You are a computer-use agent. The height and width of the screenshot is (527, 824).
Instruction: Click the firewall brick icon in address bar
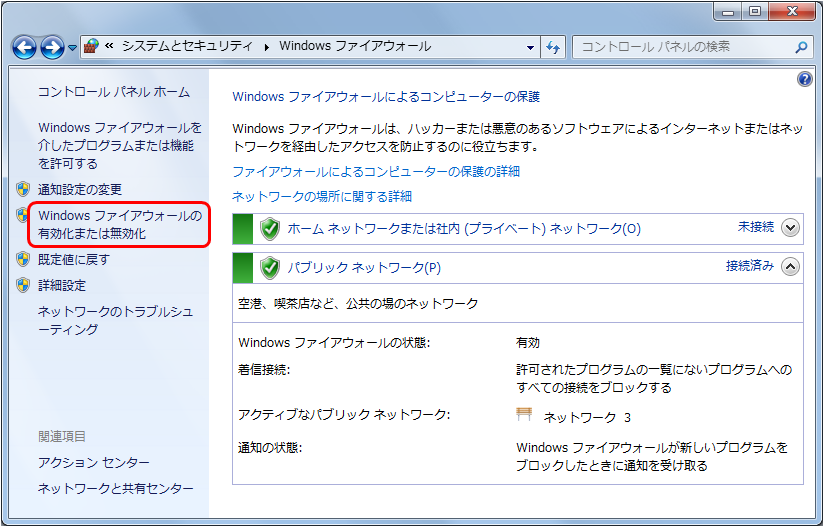(91, 46)
